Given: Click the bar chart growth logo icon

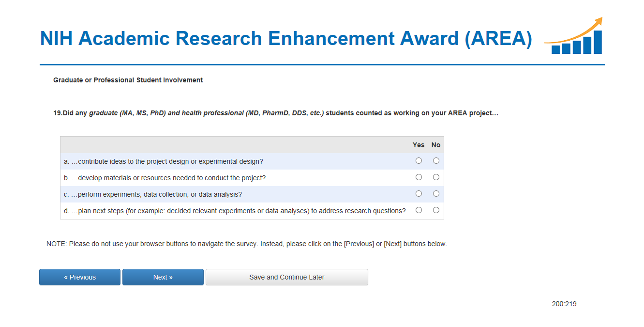Looking at the screenshot, I should coord(574,37).
